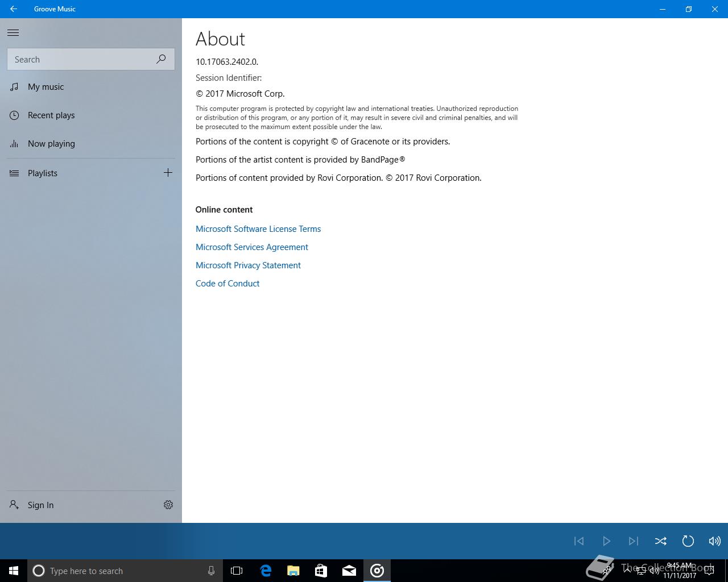Click "Online content" heading
This screenshot has width=728, height=582.
click(x=224, y=210)
